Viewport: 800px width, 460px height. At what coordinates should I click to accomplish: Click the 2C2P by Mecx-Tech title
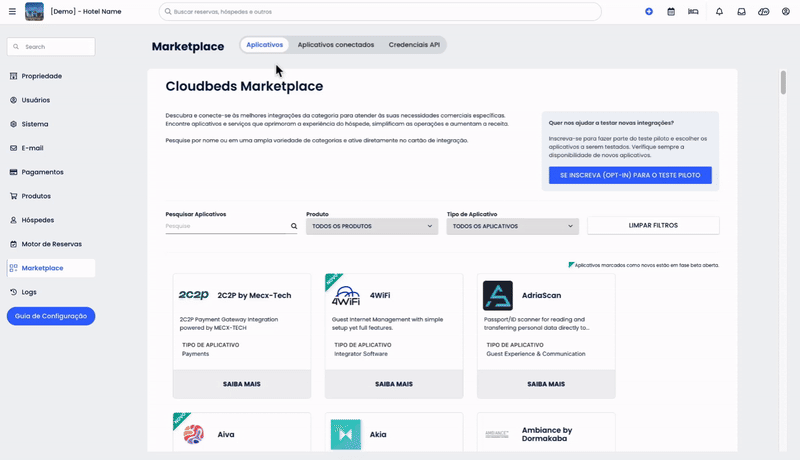point(254,295)
